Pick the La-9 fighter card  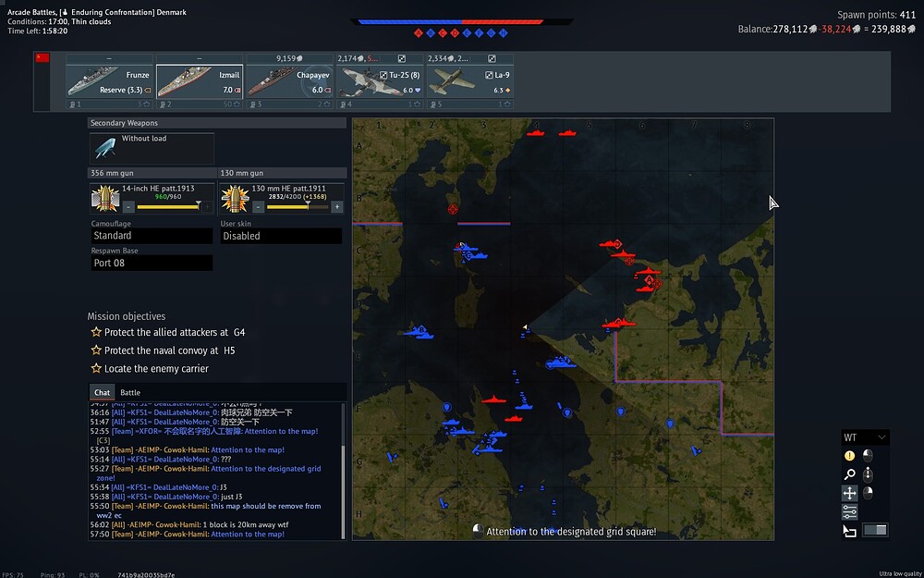pyautogui.click(x=469, y=80)
